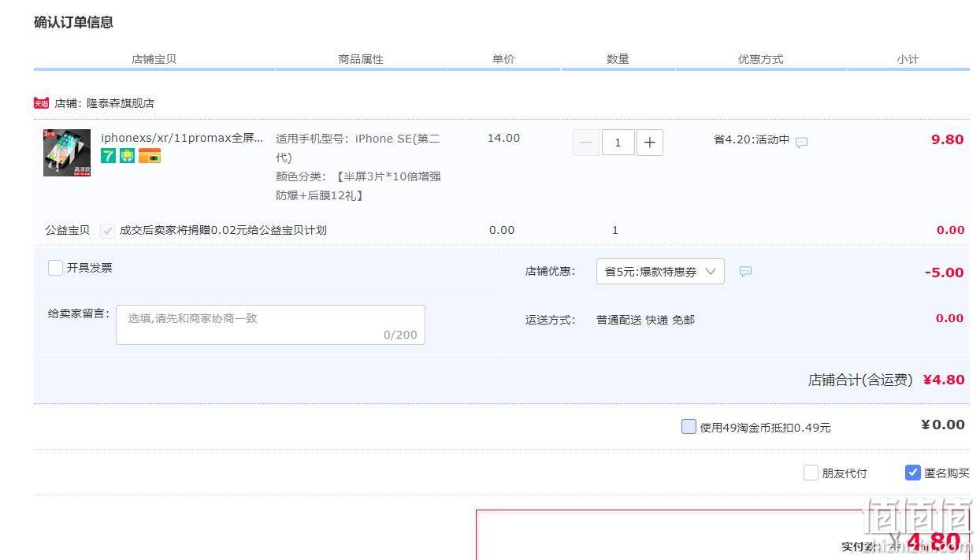Click the green shield service icon
This screenshot has height=560, width=980.
click(x=127, y=156)
